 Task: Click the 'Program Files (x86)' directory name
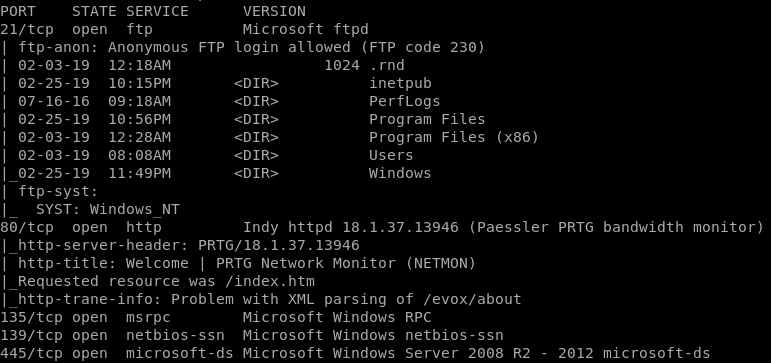pyautogui.click(x=454, y=137)
